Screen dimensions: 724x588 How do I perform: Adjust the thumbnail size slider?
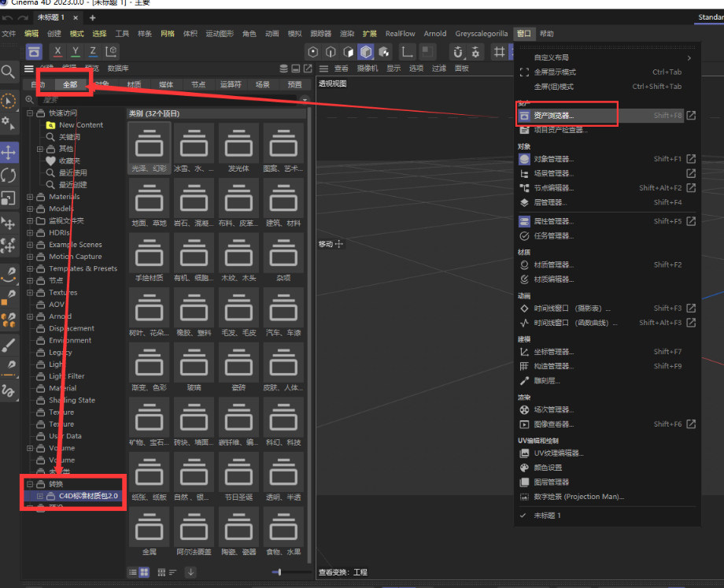click(x=281, y=572)
